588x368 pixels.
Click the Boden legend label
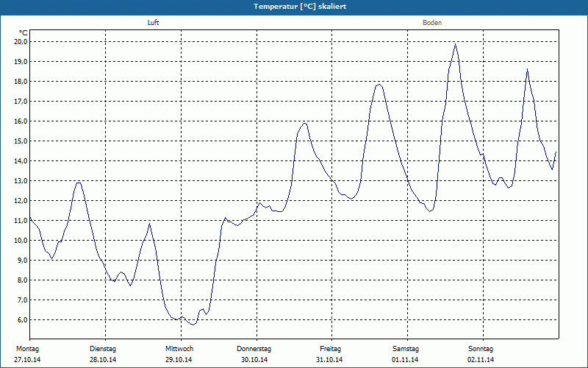(x=432, y=23)
